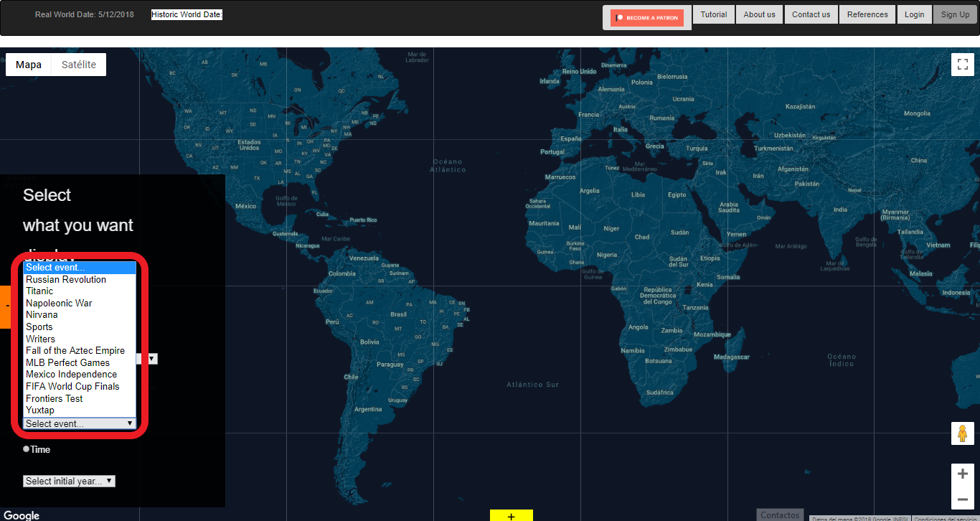
Task: Choose Frontiers Test option
Action: (x=79, y=398)
